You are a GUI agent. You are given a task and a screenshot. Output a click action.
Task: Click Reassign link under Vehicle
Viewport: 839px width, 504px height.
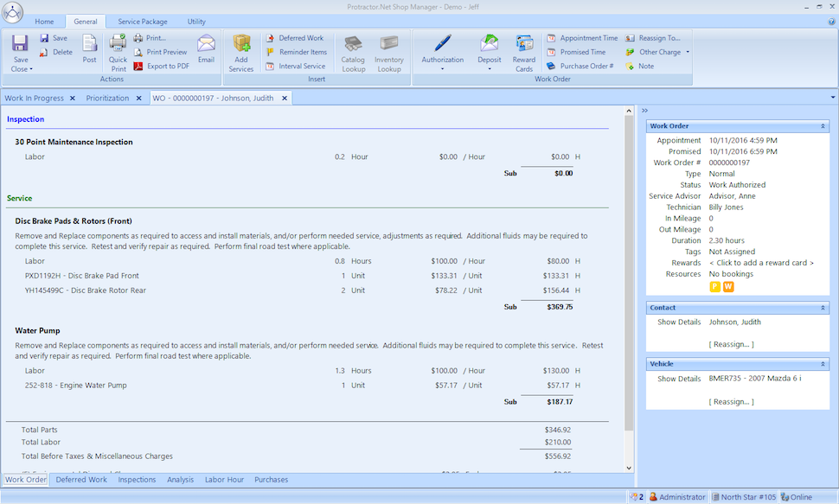732,401
